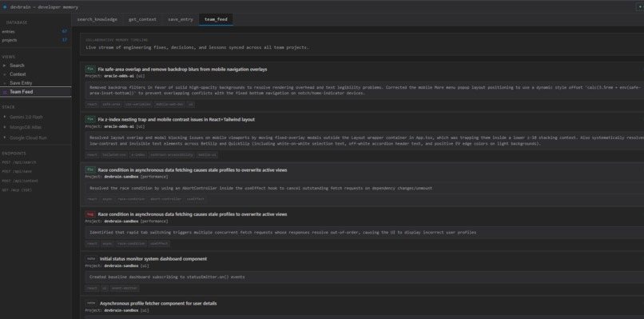Click the 'Resolved layout overlap' description block

point(364,141)
